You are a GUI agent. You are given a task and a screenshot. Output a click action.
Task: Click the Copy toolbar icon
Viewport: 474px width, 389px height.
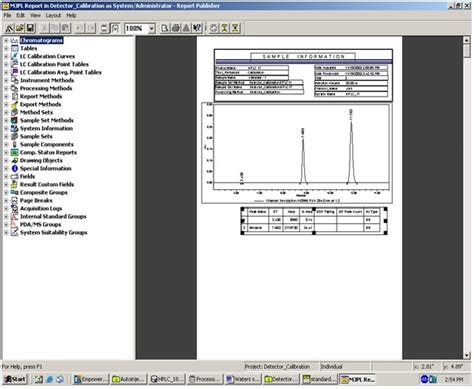(x=55, y=28)
